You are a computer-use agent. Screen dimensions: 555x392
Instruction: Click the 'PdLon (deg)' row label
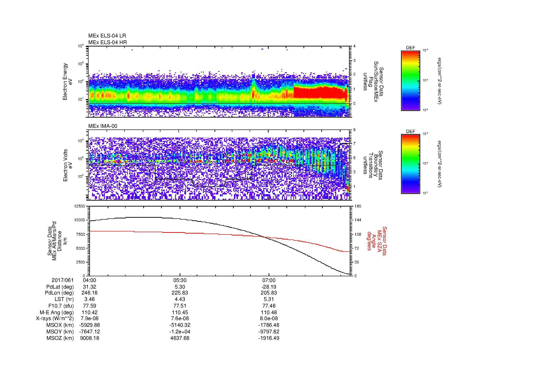[x=59, y=293]
